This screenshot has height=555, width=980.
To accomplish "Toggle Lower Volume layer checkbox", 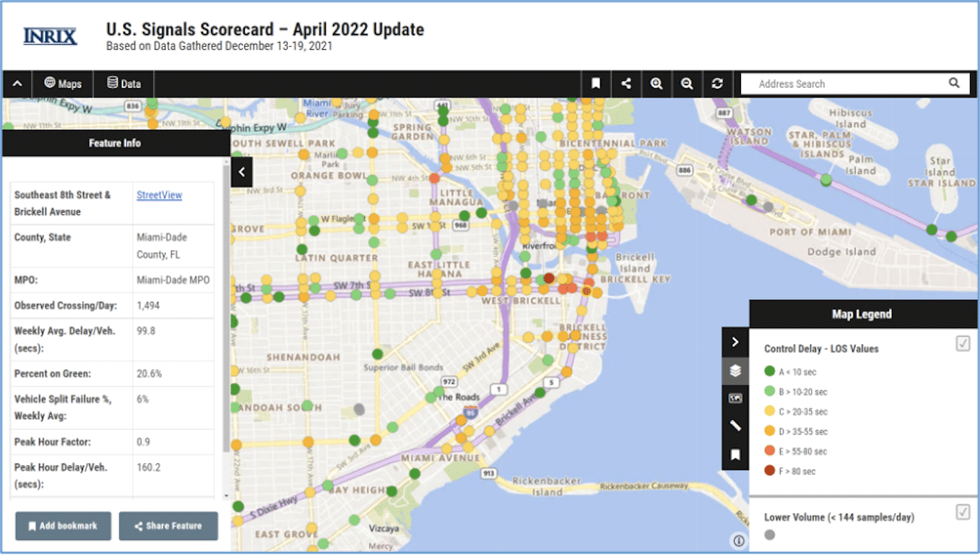I will (963, 512).
